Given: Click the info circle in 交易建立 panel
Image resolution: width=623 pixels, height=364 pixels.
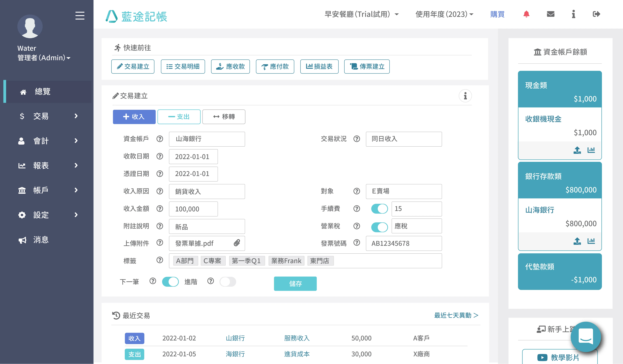Looking at the screenshot, I should 465,96.
